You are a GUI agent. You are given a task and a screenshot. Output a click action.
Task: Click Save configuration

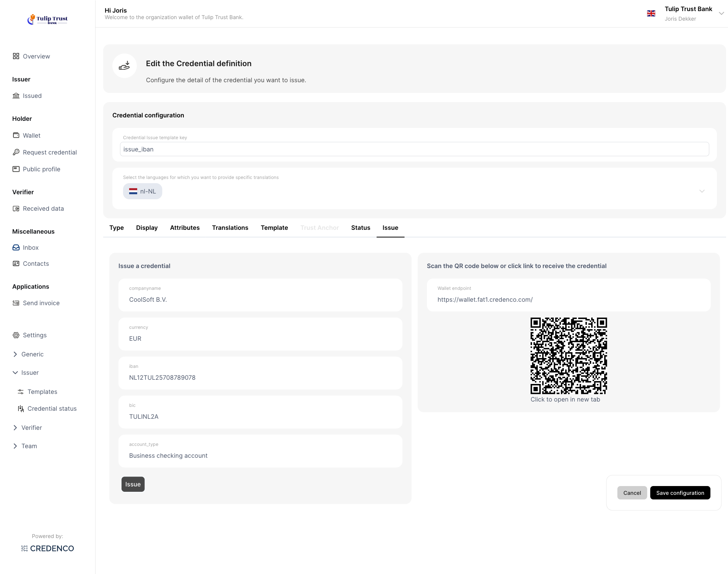(x=680, y=493)
